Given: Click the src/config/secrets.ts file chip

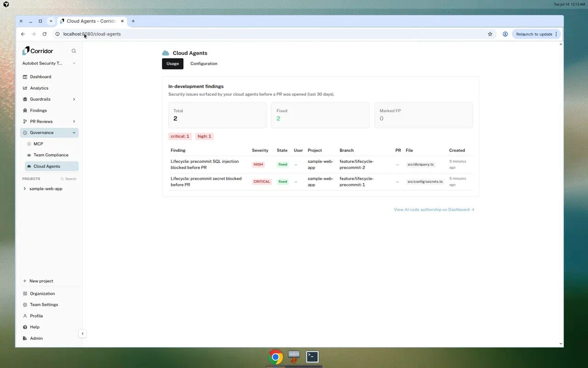Looking at the screenshot, I should click(x=425, y=182).
